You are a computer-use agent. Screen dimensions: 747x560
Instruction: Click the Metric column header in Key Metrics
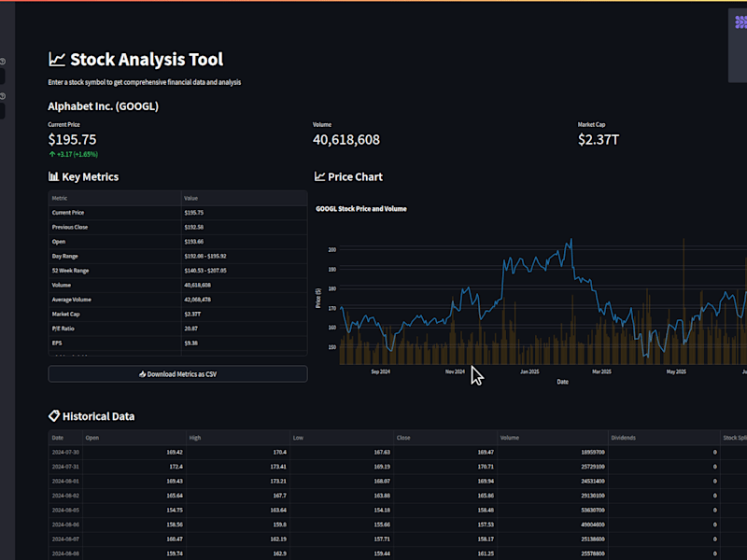[115, 198]
